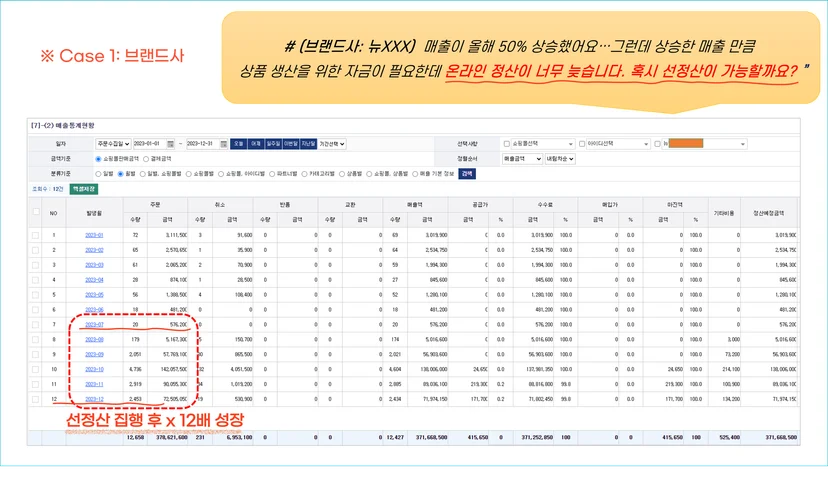The width and height of the screenshot is (828, 485).
Task: Open the 2023-11 month link
Action: 94,384
